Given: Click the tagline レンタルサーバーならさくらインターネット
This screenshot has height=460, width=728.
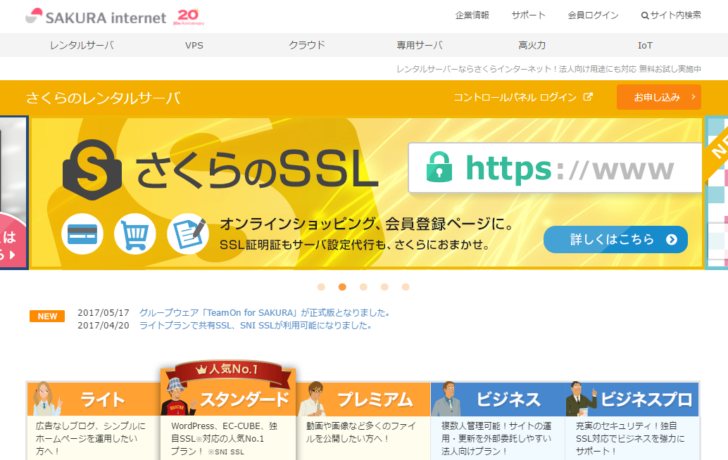Looking at the screenshot, I should (548, 69).
